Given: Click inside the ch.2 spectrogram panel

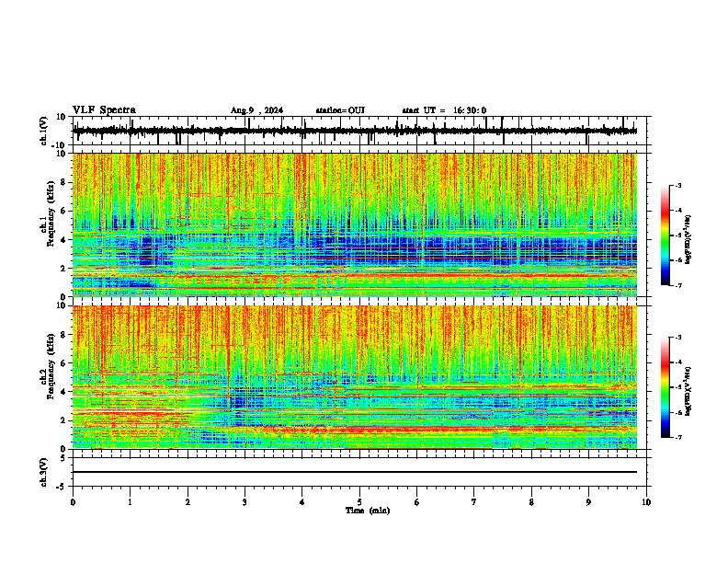Looking at the screenshot, I should 355,377.
